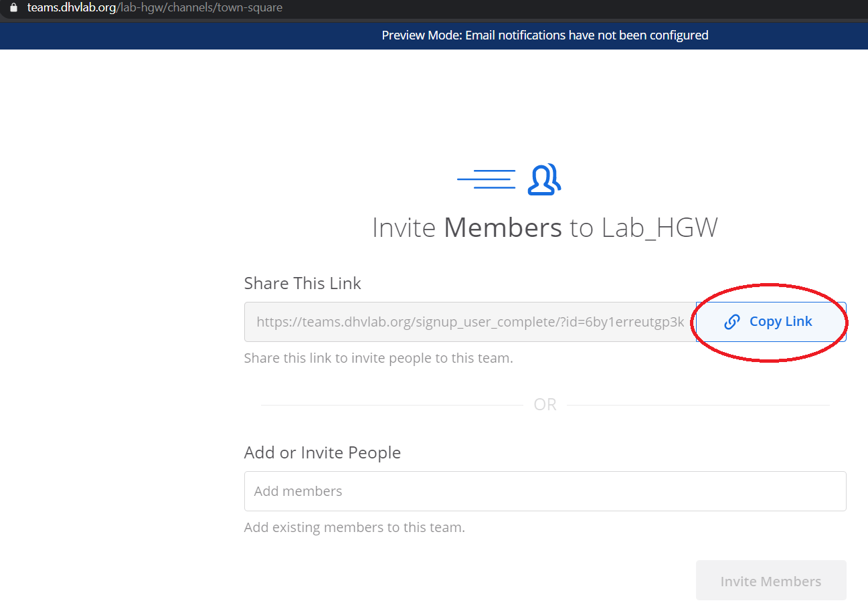
Task: Click the Lab_HGW team name in the heading
Action: [659, 228]
